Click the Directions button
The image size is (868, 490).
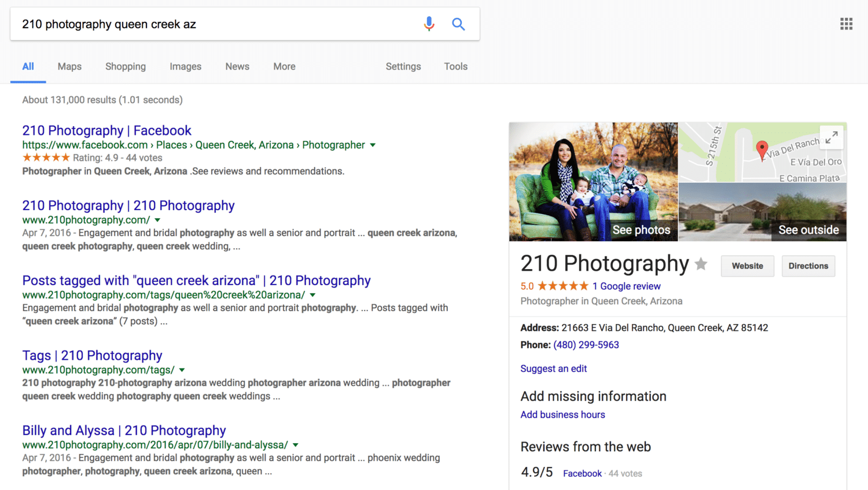coord(808,266)
